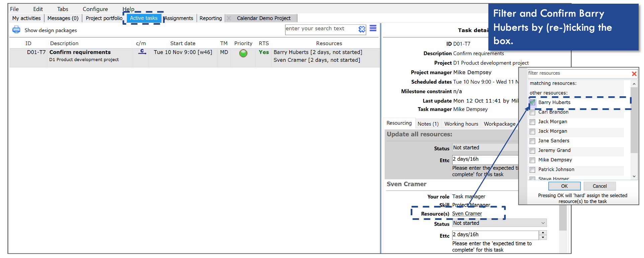This screenshot has width=644, height=258.
Task: Click the c/m icon for task D01-T7
Action: click(142, 52)
